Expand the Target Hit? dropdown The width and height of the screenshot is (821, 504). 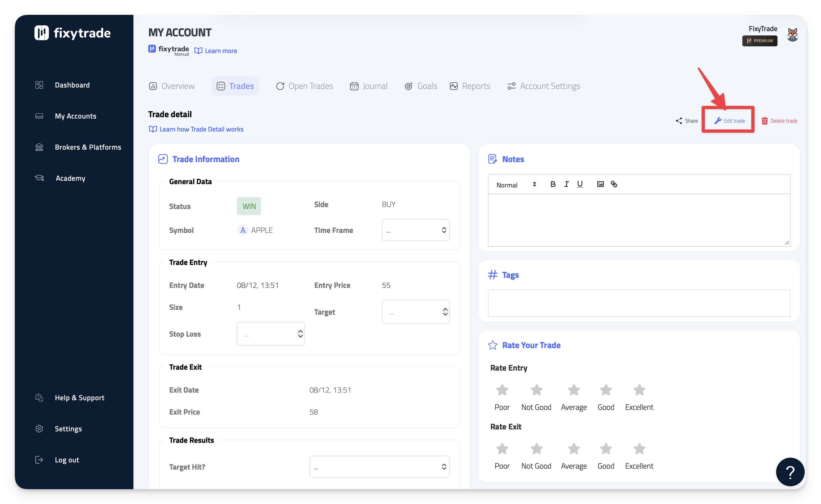tap(379, 467)
